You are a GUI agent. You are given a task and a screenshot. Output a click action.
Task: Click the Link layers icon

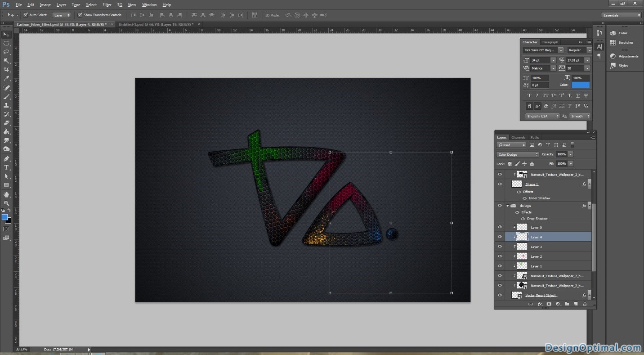click(531, 304)
